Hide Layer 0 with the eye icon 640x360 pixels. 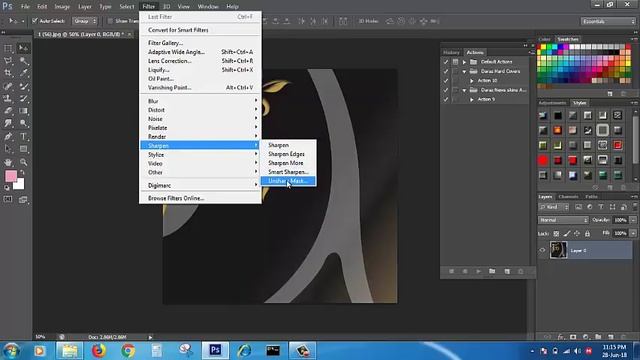pyautogui.click(x=542, y=250)
